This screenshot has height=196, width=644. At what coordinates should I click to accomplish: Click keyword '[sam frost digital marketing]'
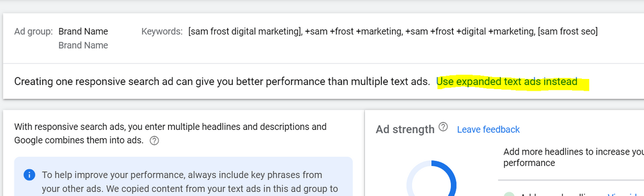coord(245,31)
